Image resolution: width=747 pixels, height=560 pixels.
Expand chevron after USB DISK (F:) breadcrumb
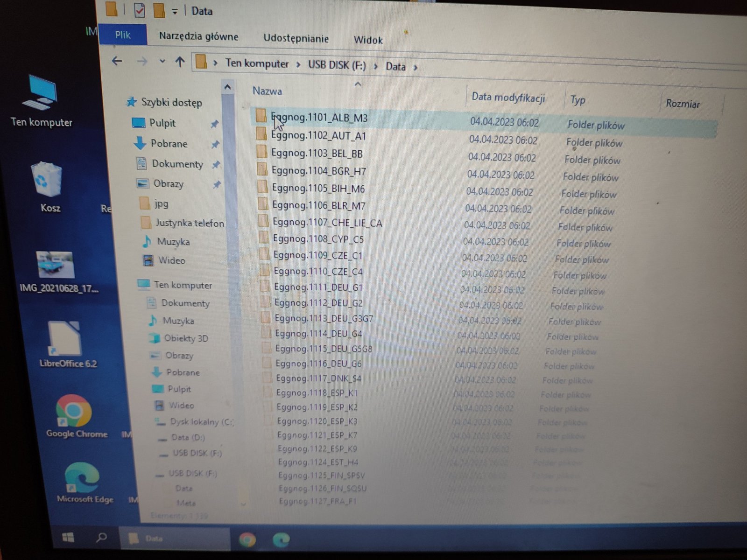click(x=375, y=66)
